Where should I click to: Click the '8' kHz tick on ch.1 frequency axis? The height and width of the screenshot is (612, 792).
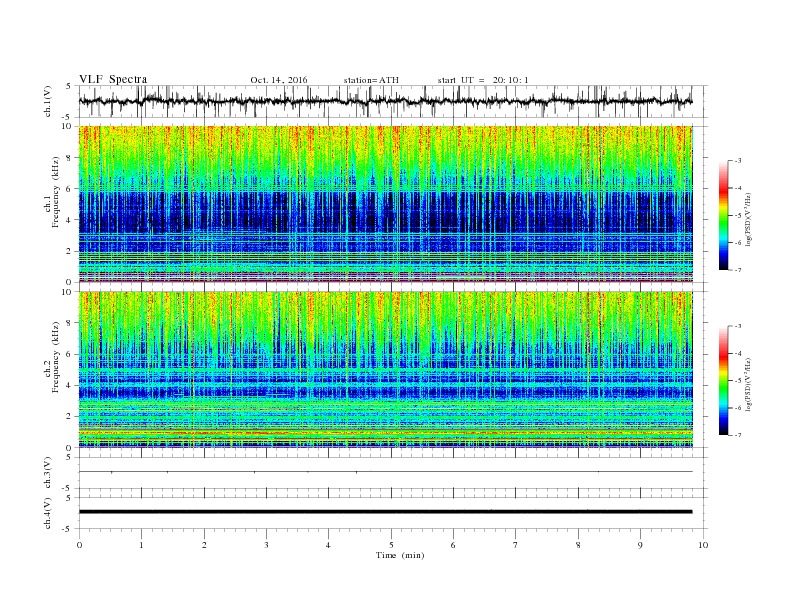click(x=69, y=158)
